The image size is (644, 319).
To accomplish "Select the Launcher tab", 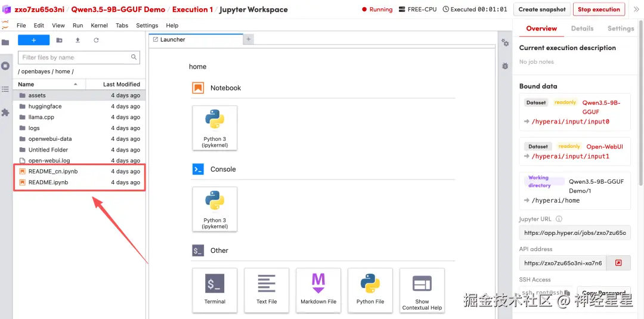I will 196,39.
